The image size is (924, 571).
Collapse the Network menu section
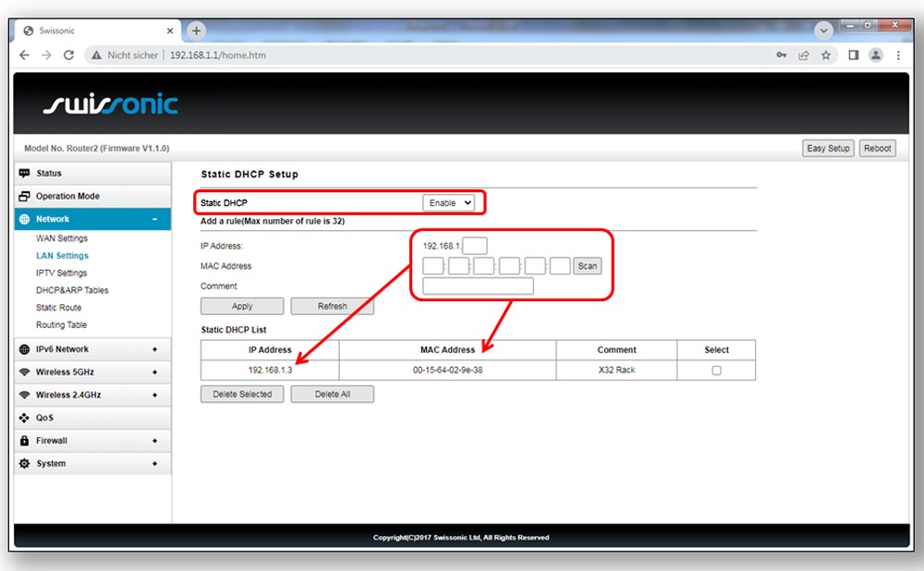point(154,219)
